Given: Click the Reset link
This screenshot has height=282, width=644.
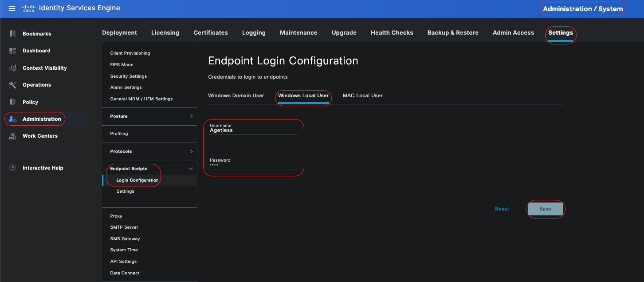Looking at the screenshot, I should [x=502, y=209].
